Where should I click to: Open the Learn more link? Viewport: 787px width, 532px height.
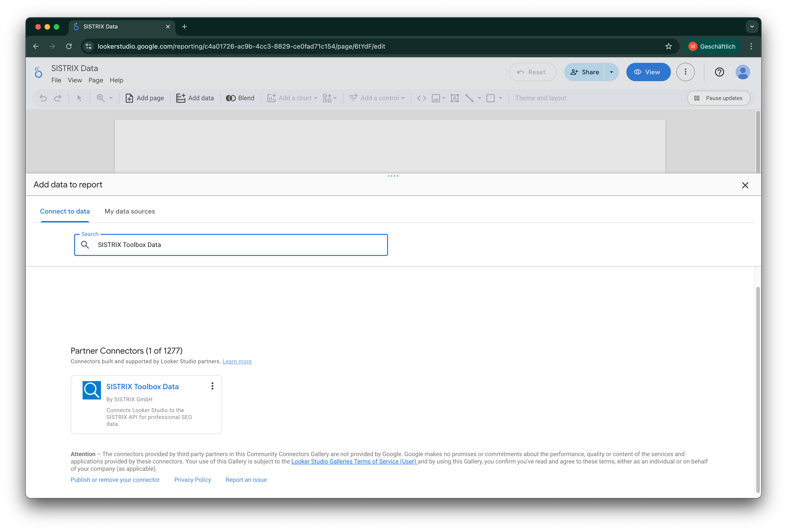tap(237, 361)
